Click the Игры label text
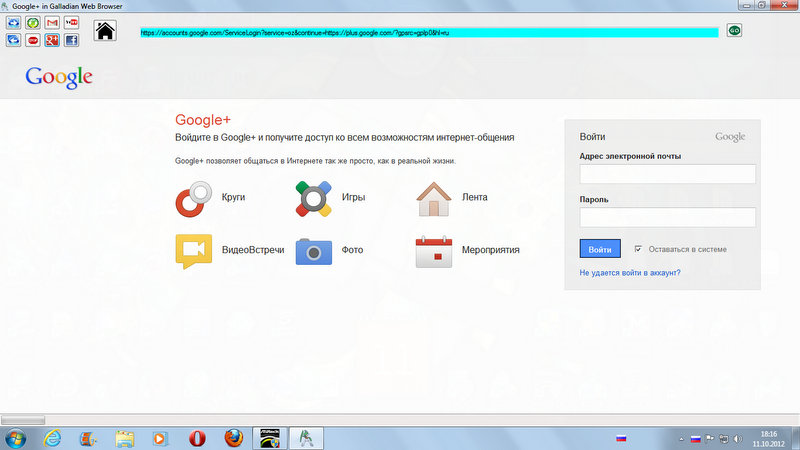 click(x=353, y=197)
